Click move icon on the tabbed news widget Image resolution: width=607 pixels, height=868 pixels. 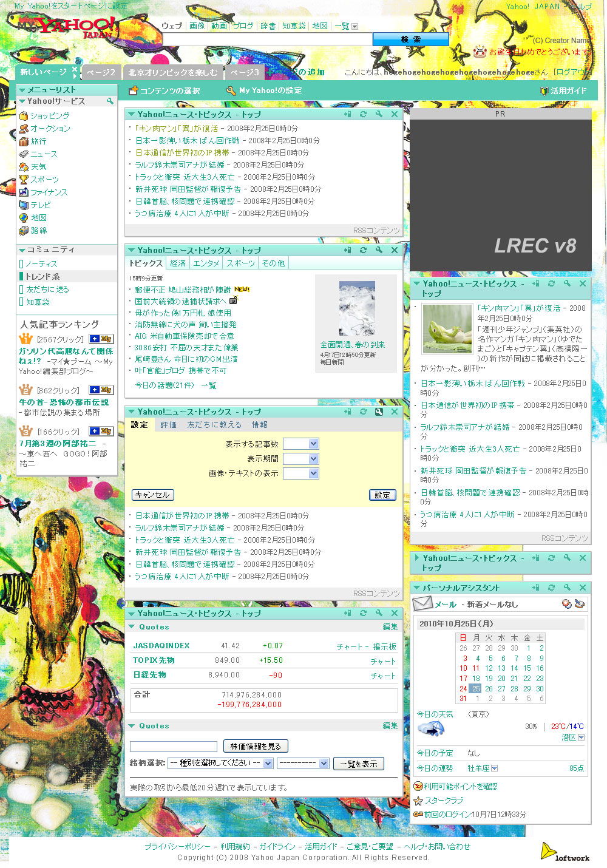(x=347, y=250)
